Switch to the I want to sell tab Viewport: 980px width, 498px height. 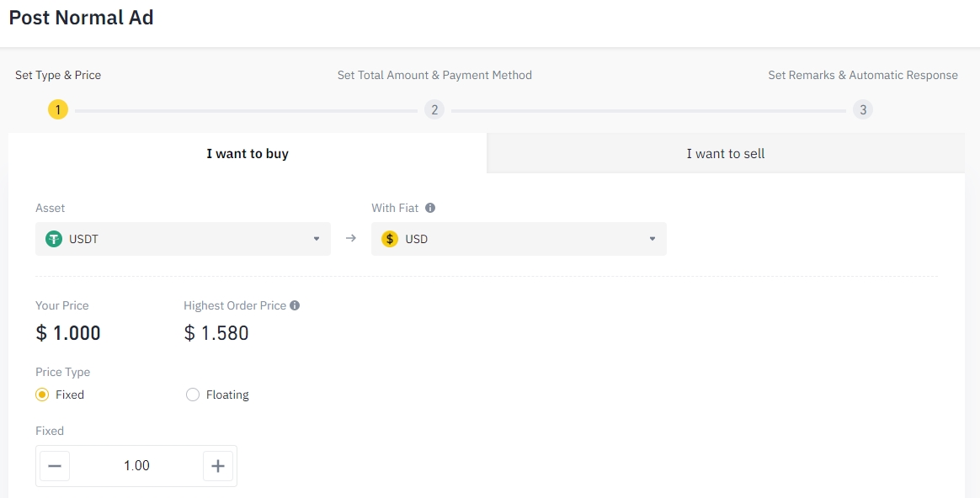pos(725,153)
